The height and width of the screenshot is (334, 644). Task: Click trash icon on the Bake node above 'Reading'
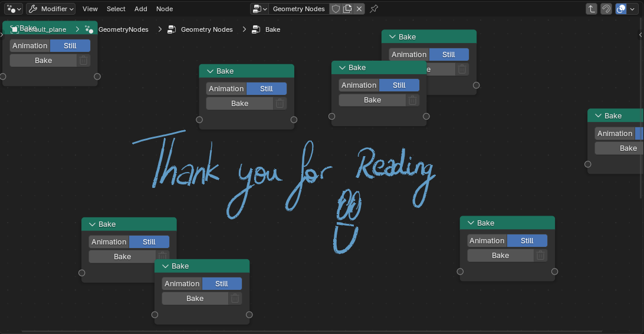pos(412,100)
